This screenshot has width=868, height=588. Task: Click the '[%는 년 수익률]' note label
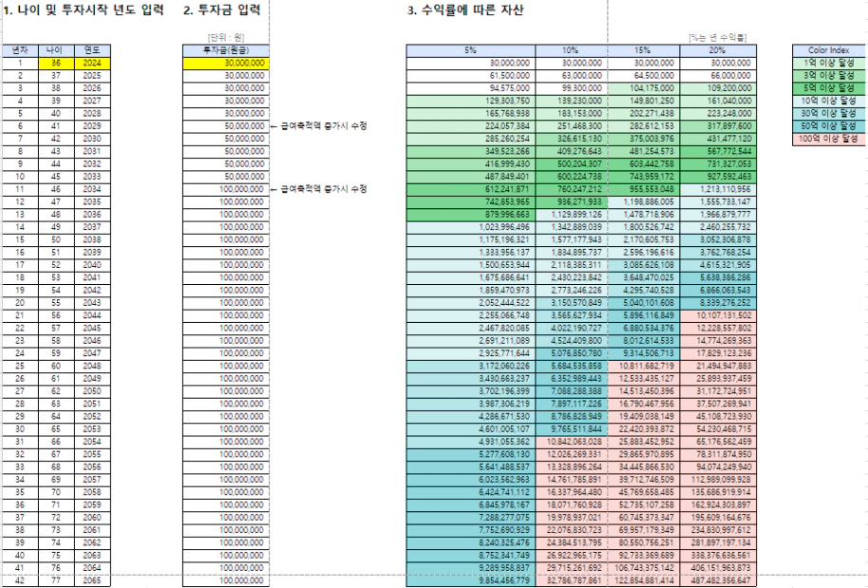717,38
